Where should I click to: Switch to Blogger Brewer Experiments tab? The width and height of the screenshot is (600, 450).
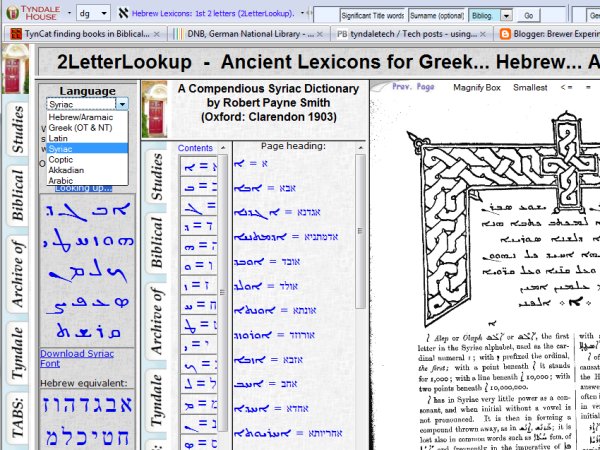point(547,34)
